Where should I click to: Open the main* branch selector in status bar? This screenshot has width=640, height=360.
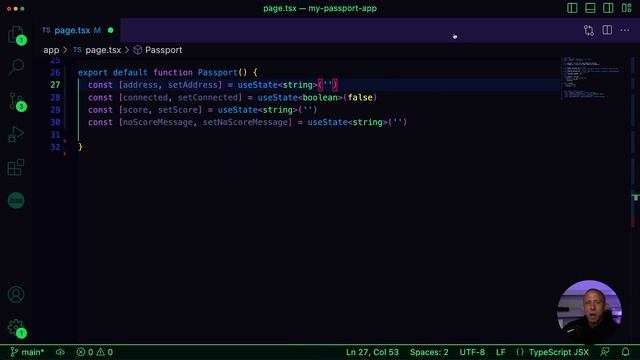coord(27,352)
